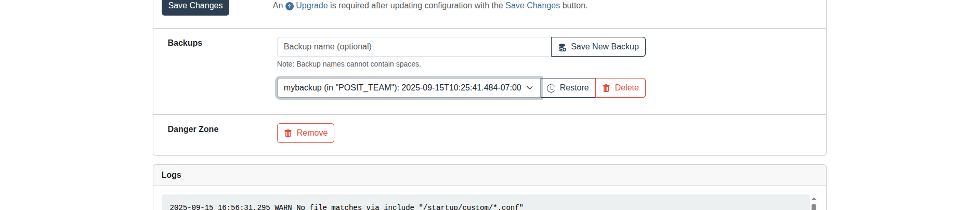980x210 pixels.
Task: Click the Save Changes button
Action: [x=195, y=6]
